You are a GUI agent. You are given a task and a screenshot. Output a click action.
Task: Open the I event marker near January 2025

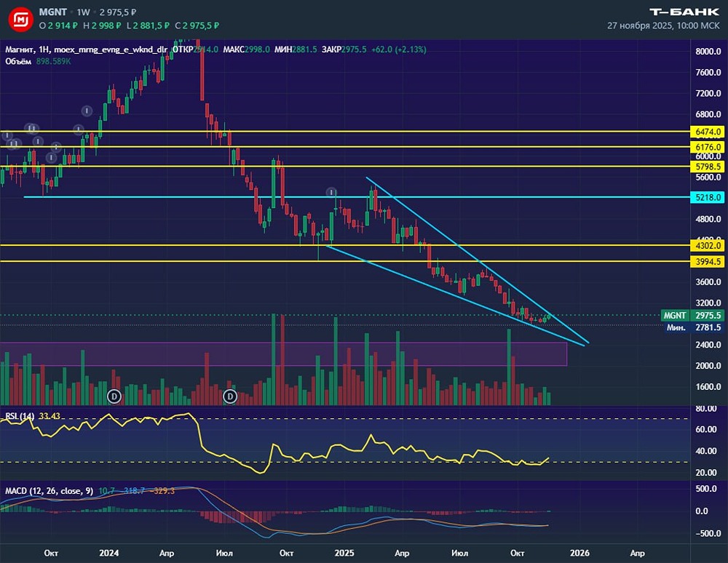click(331, 193)
